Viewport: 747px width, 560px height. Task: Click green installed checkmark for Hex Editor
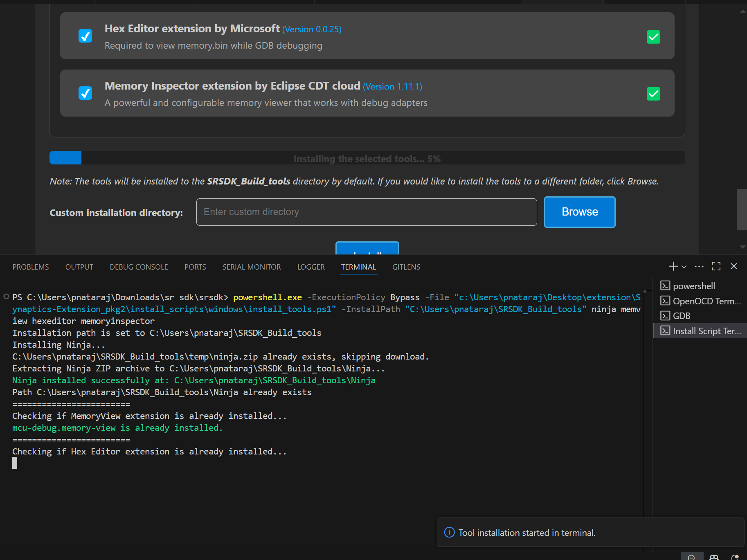coord(653,37)
